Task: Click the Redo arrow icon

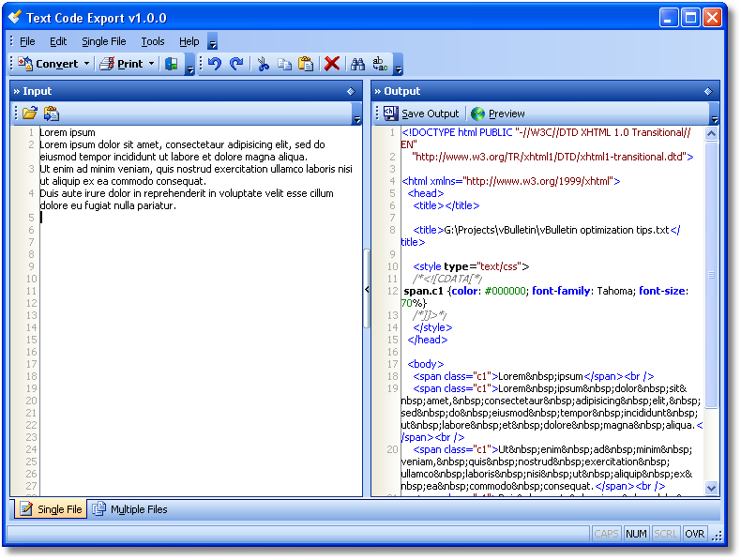Action: [236, 64]
